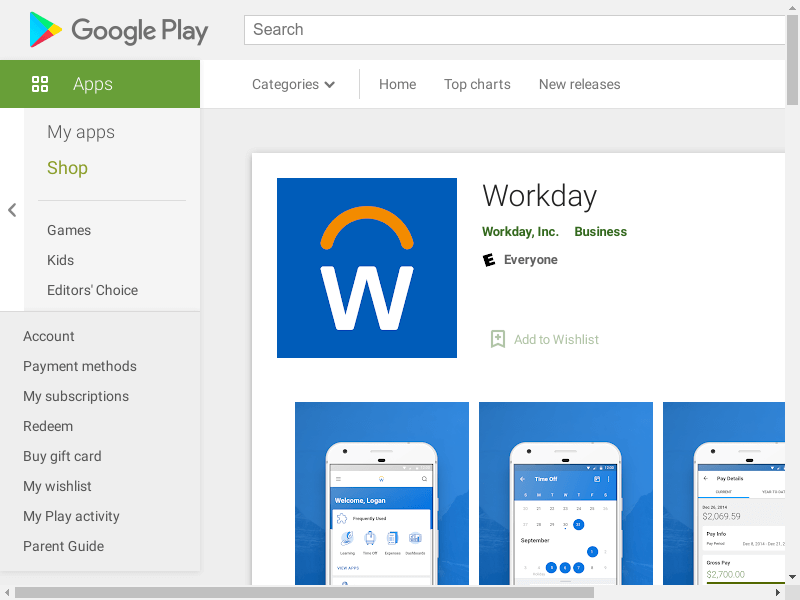Click the scroll left arrow

pyautogui.click(x=7, y=592)
